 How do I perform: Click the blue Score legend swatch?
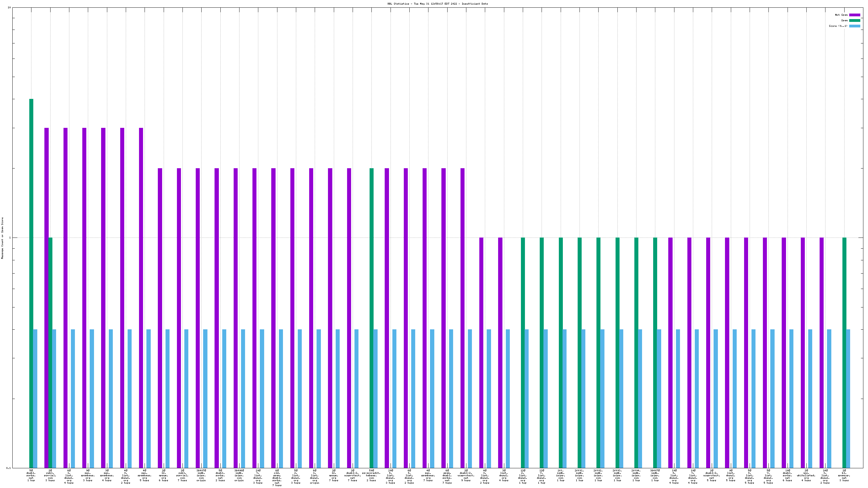[854, 26]
